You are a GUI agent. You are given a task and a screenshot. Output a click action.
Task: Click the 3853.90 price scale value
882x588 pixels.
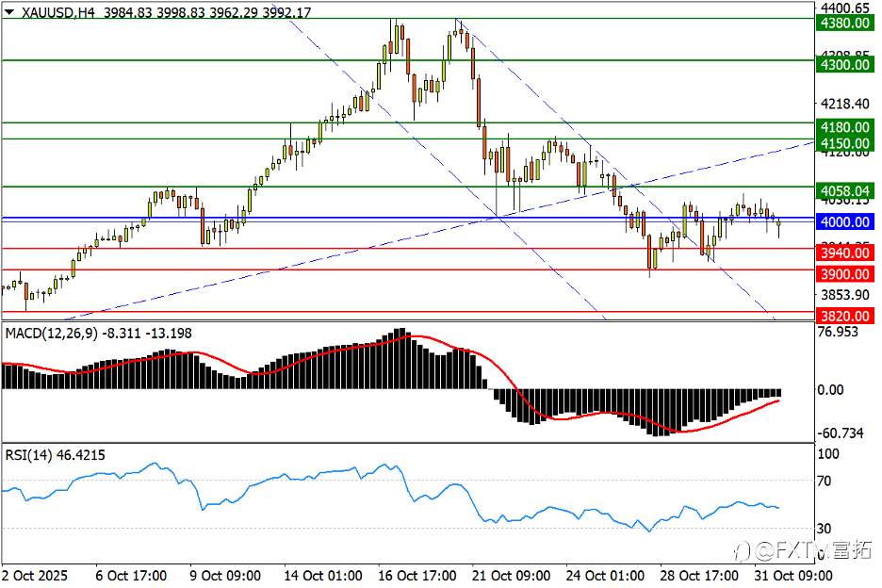tap(845, 295)
